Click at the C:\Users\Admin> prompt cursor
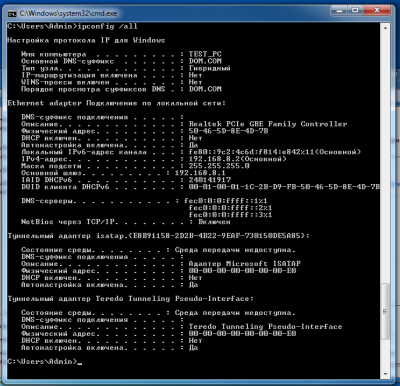 tap(79, 362)
